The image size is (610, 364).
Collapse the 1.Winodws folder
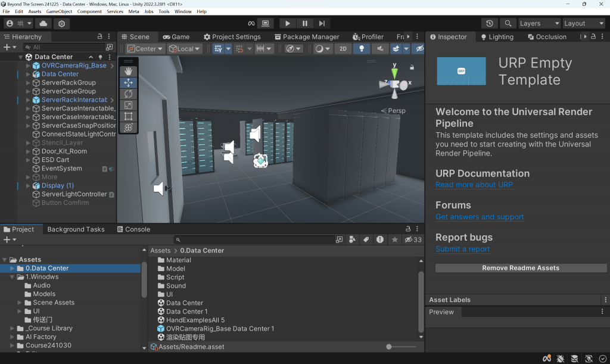12,277
